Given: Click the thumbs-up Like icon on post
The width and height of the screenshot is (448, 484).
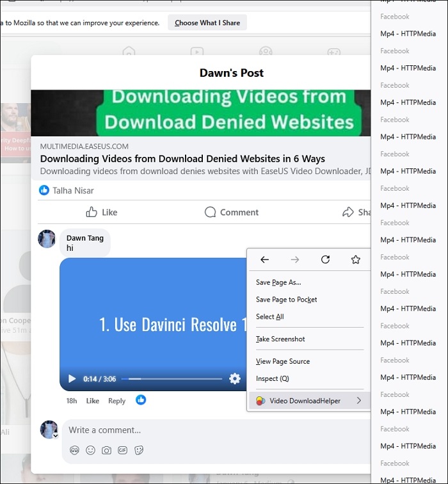Looking at the screenshot, I should [x=92, y=212].
